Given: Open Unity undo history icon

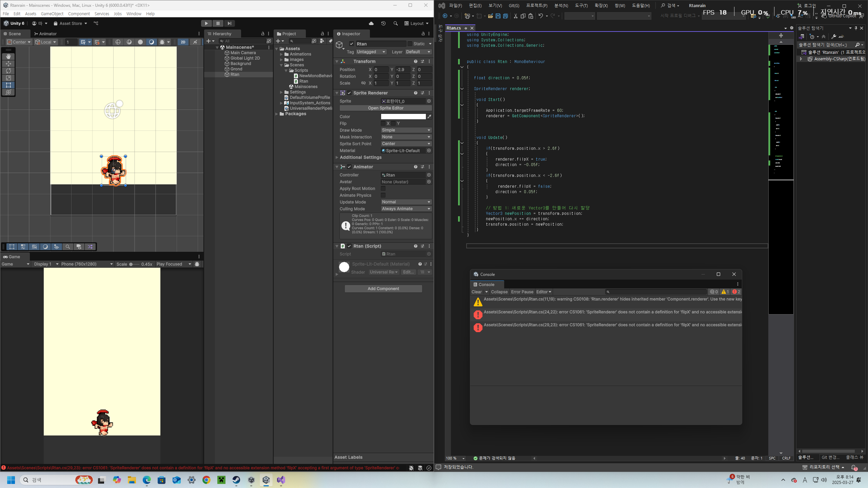Looking at the screenshot, I should (383, 23).
